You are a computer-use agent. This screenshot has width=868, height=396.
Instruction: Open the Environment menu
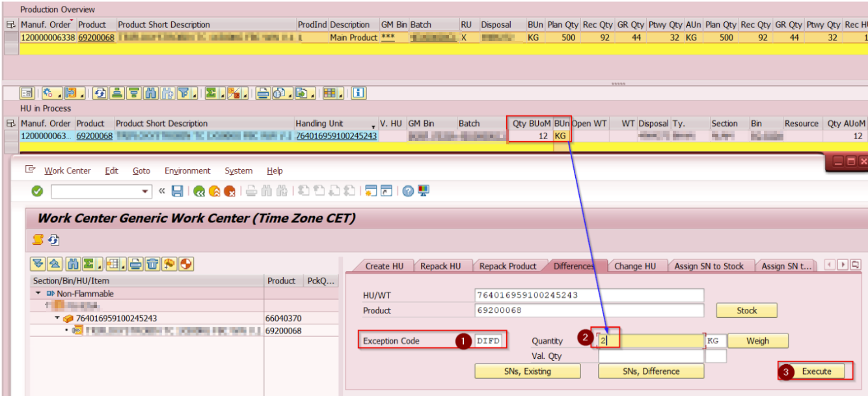(187, 171)
